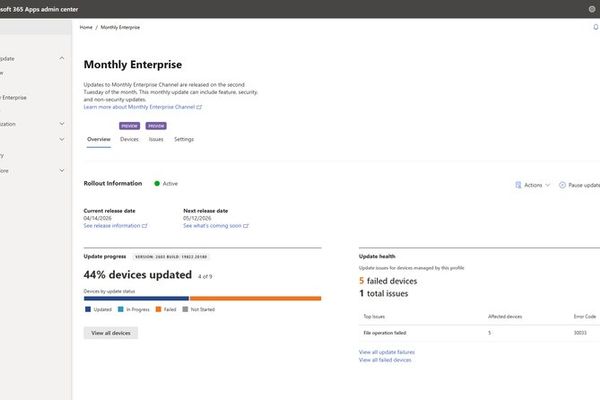Click the version build badge
This screenshot has width=600, height=400.
[171, 257]
